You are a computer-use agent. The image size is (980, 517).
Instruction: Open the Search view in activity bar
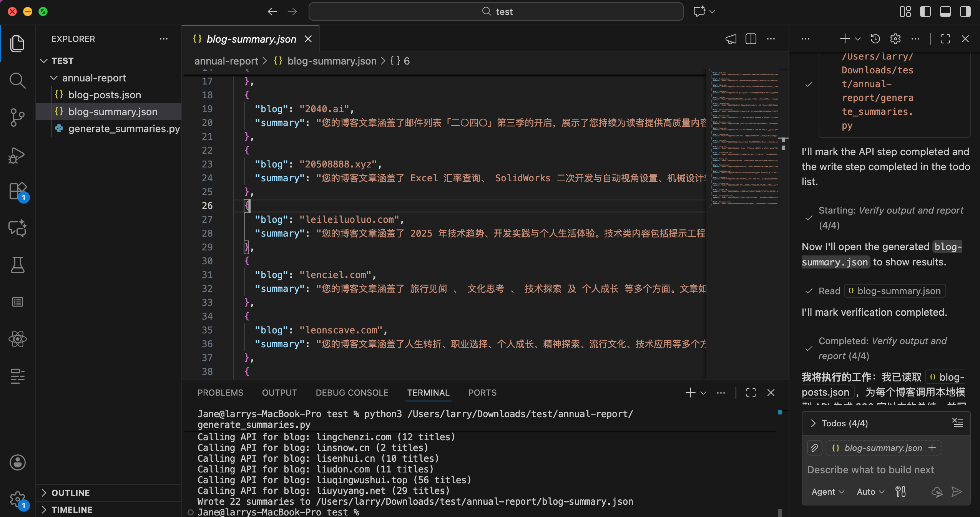coord(17,81)
